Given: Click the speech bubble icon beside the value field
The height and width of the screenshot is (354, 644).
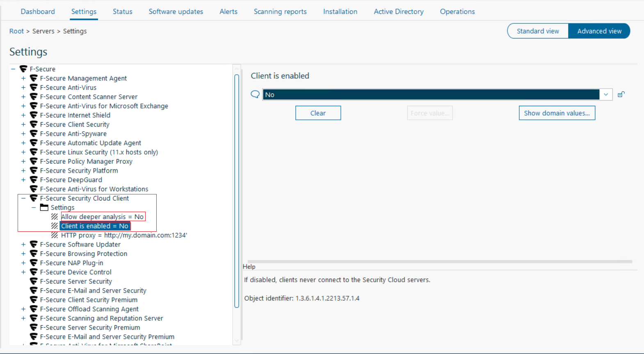Looking at the screenshot, I should [255, 94].
